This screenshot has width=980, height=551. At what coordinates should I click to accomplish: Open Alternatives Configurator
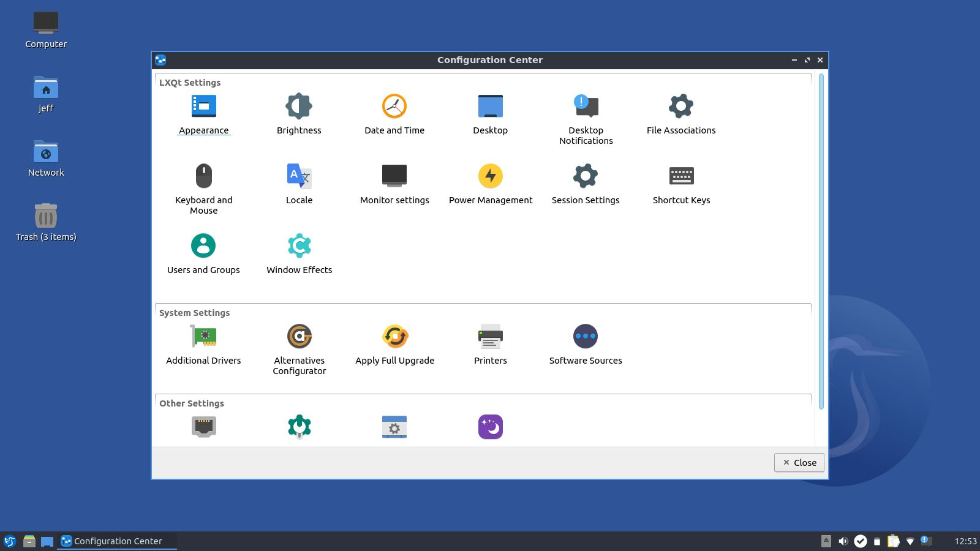(x=299, y=350)
